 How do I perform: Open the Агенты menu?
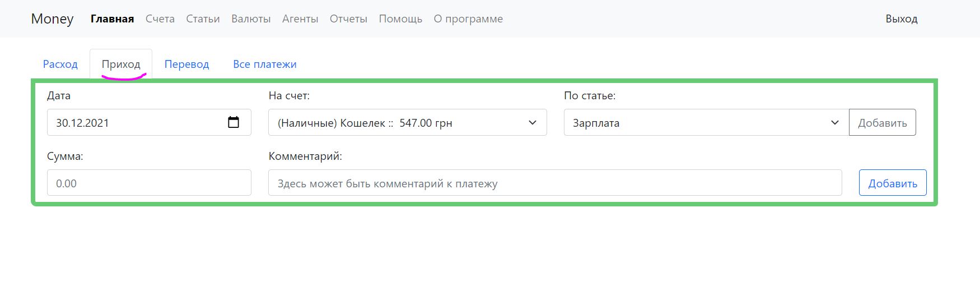click(x=300, y=19)
